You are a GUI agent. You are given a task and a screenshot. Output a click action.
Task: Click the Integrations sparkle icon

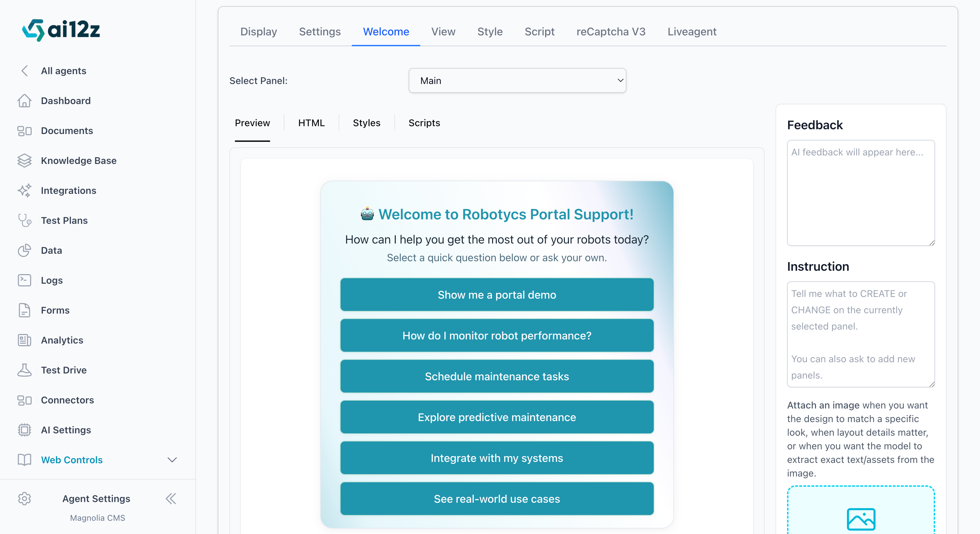click(x=24, y=190)
